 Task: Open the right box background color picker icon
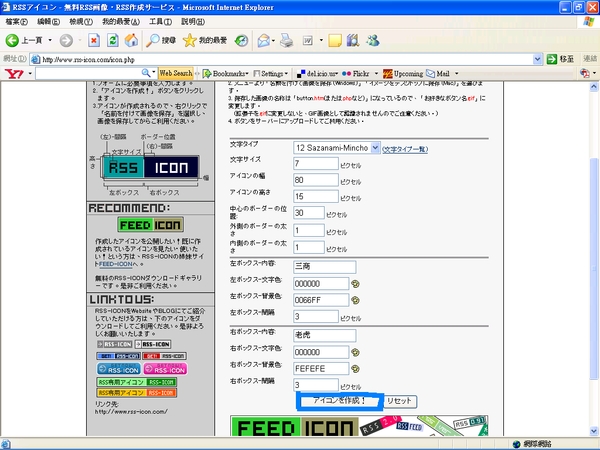coord(355,369)
